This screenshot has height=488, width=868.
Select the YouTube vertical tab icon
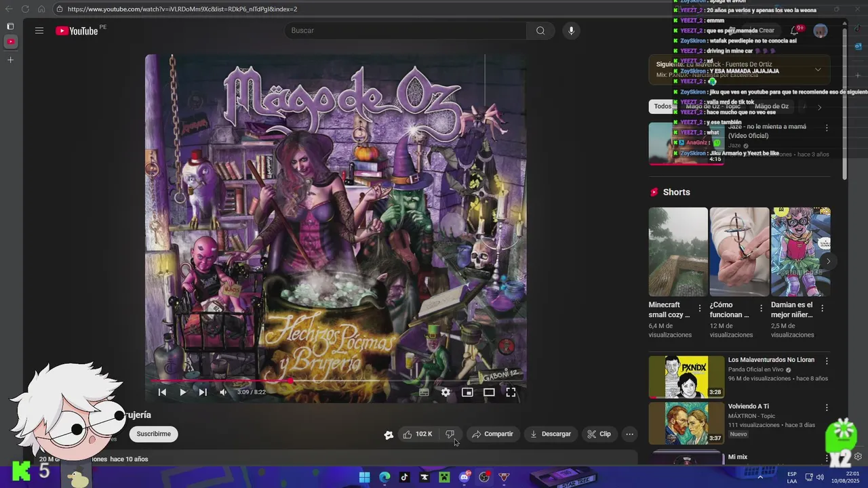point(10,41)
